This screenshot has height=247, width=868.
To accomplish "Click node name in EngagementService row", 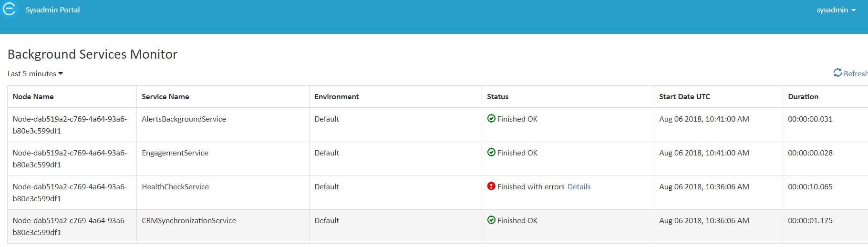I will click(70, 159).
